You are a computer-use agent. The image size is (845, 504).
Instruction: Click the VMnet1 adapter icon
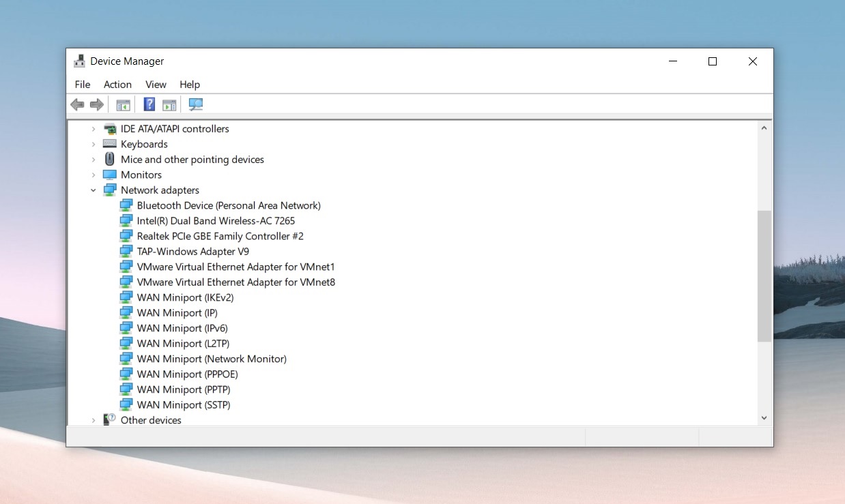pos(126,267)
